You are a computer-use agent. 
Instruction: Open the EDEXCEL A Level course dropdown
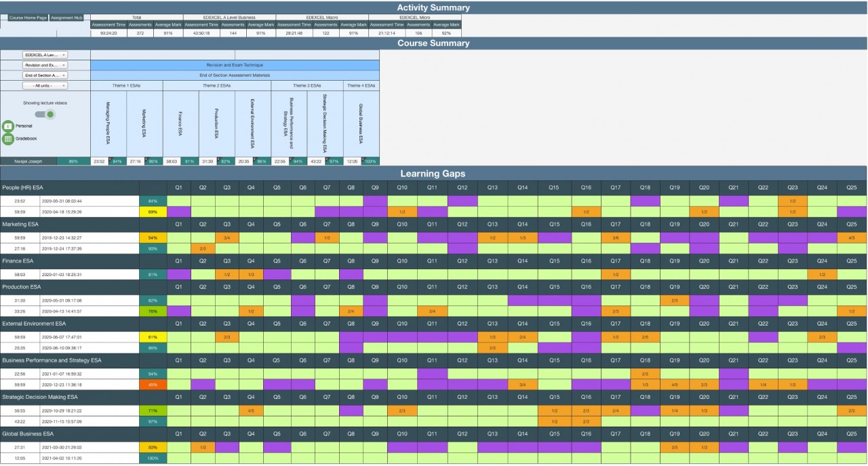[45, 55]
